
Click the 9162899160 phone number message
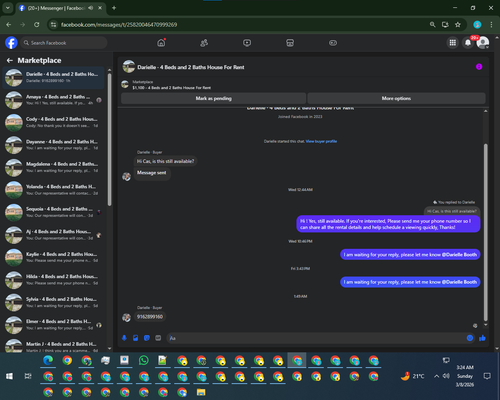tap(150, 317)
